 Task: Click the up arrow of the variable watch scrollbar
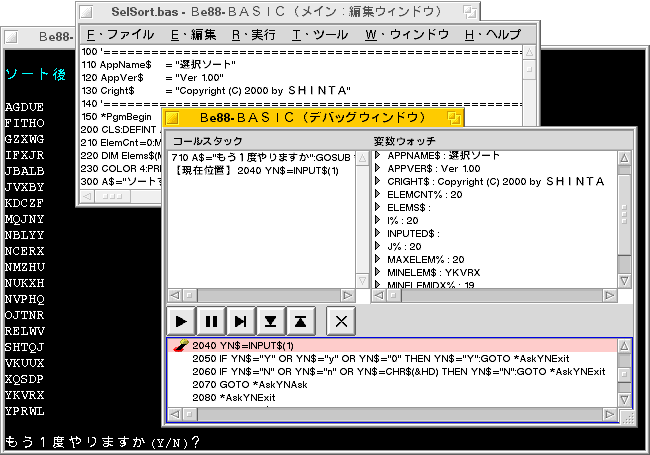(624, 158)
